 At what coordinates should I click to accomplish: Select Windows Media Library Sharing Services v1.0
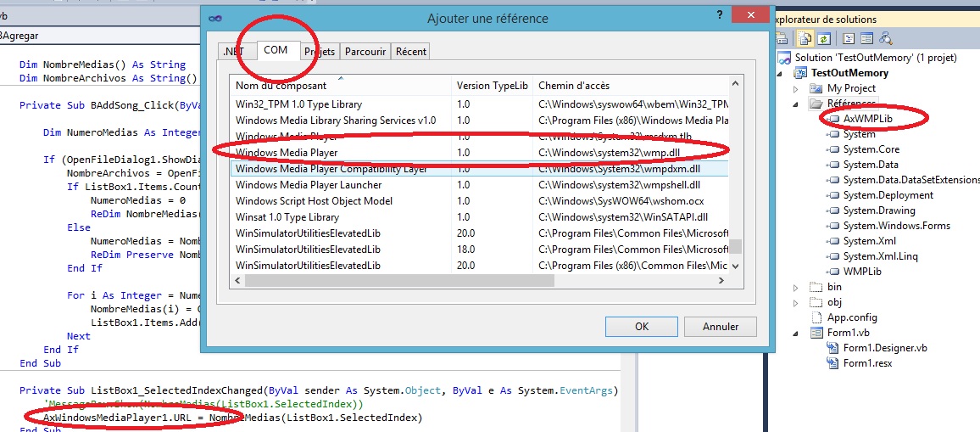(x=479, y=121)
